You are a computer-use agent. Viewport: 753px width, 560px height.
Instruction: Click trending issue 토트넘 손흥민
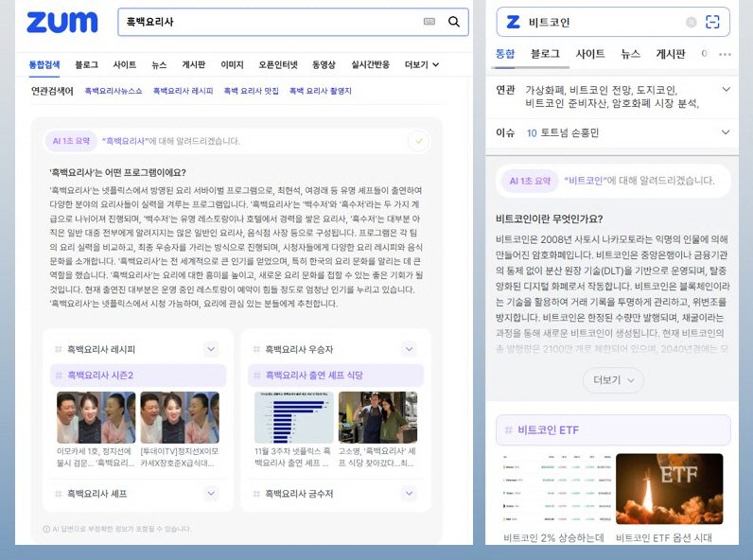pyautogui.click(x=569, y=133)
